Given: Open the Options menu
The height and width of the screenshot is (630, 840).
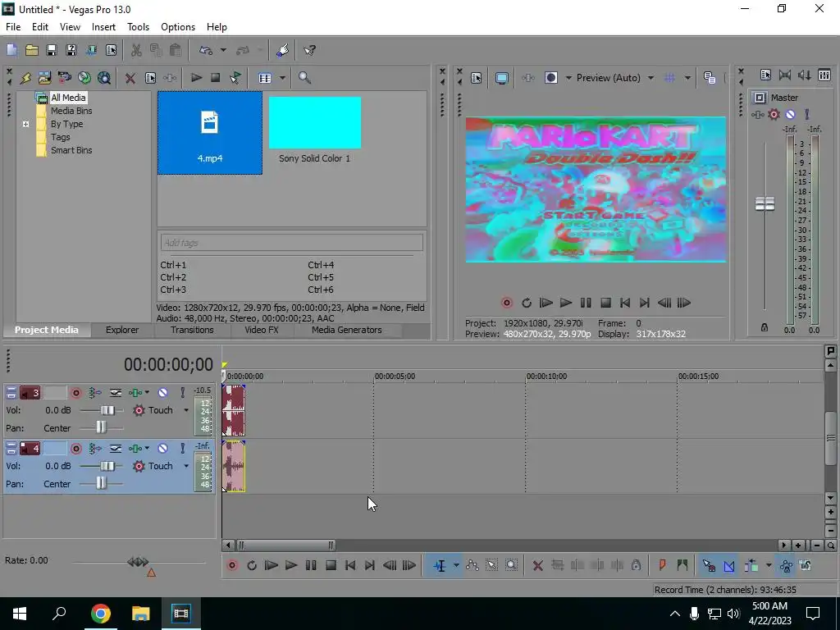Looking at the screenshot, I should (x=178, y=27).
